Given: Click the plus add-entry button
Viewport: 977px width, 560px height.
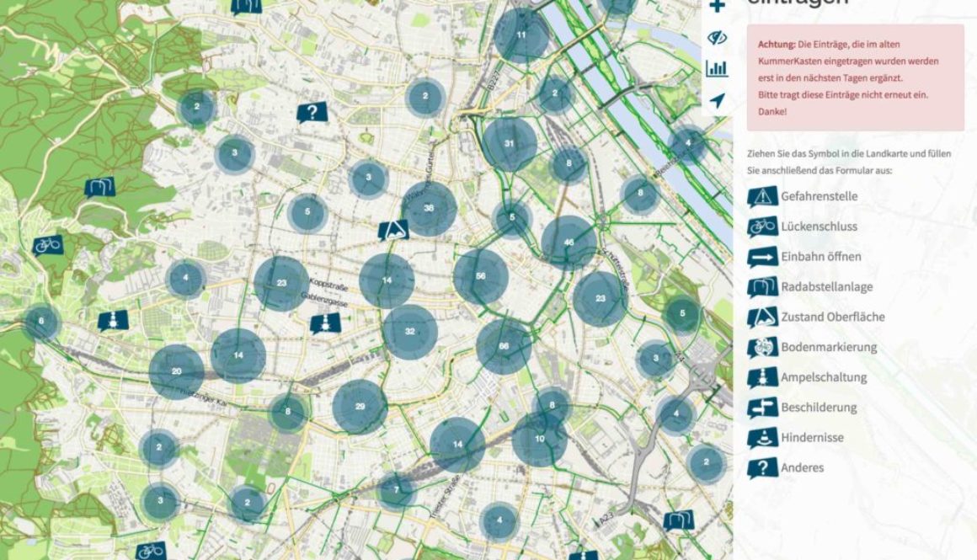Looking at the screenshot, I should tap(718, 6).
